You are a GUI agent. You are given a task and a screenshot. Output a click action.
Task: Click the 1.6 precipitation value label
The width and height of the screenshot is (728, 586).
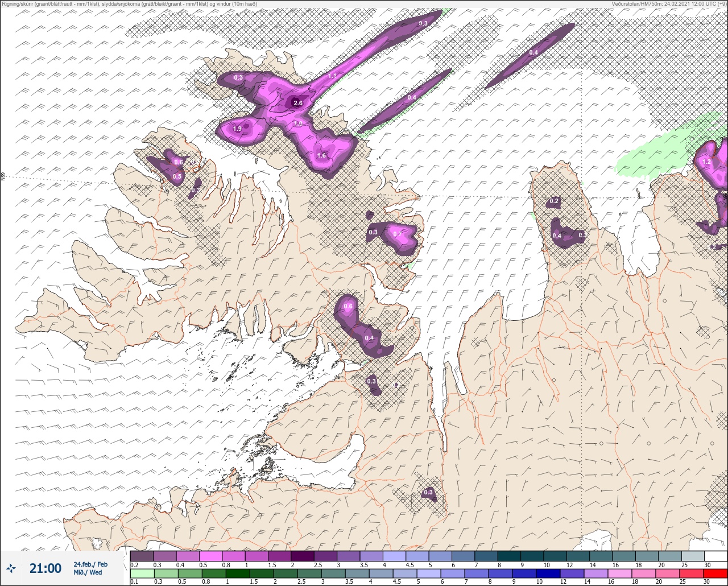point(321,156)
